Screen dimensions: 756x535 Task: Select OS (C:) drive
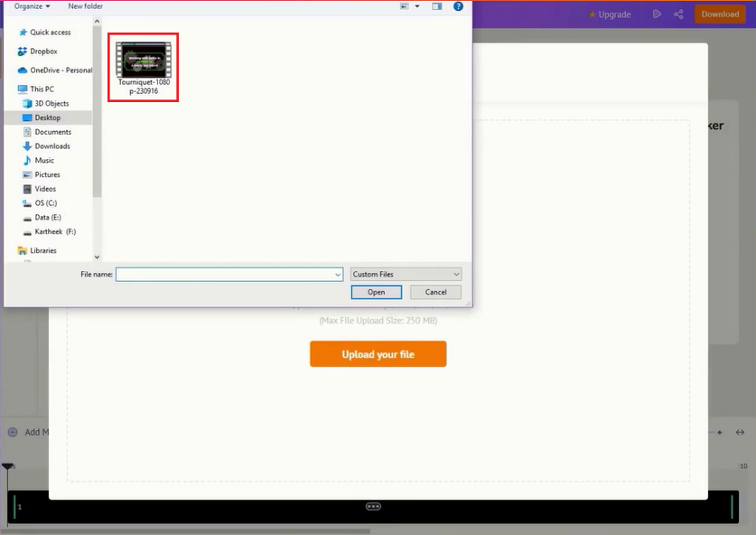(x=46, y=203)
